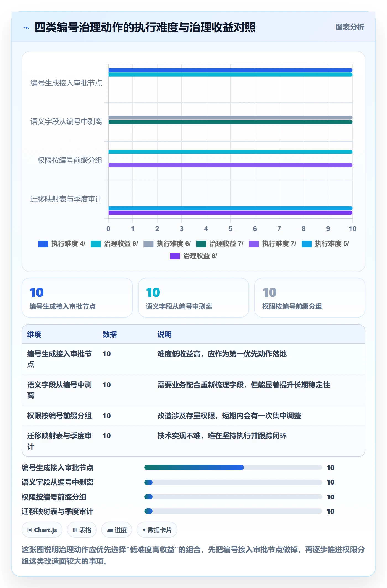387x588 pixels.
Task: Open the 权限按编号前缀分组 stat card
Action: point(310,298)
